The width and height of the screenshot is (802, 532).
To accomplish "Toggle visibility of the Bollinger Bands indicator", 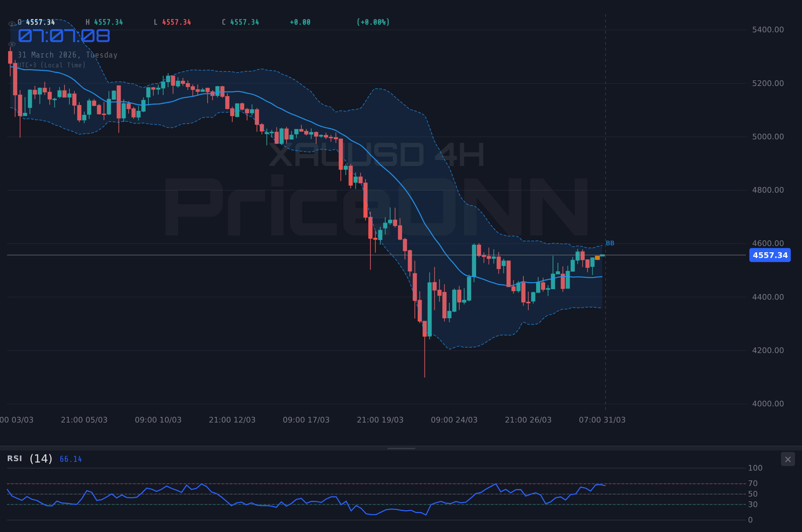I will 12,44.
